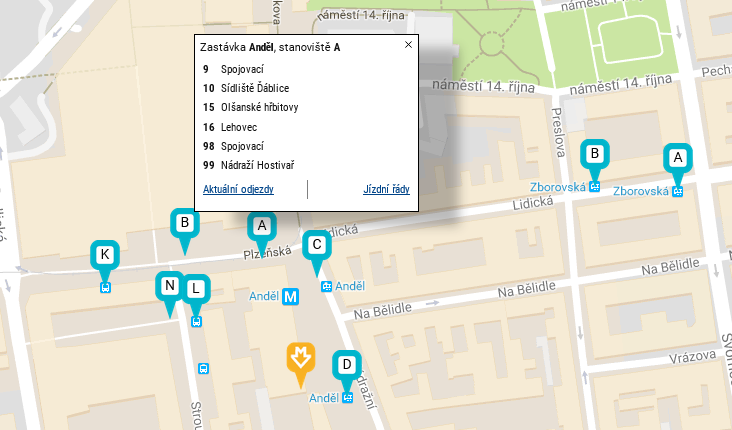Select line 99 Nádraží Hostivař
Viewport: 732px width, 430px height.
[x=248, y=165]
